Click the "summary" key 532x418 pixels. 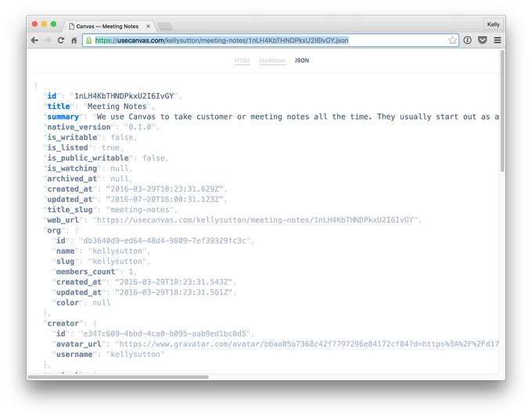click(63, 117)
